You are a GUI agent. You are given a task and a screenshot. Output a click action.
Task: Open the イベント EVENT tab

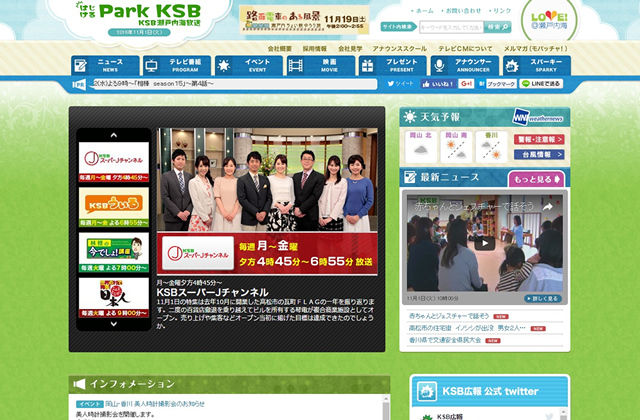point(249,65)
